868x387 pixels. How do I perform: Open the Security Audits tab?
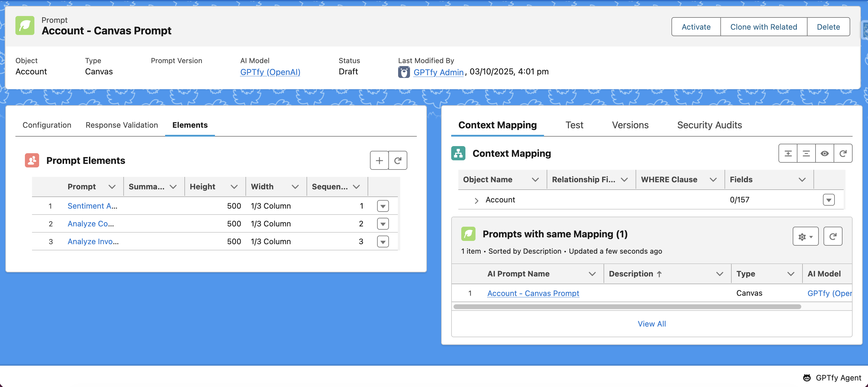(709, 125)
